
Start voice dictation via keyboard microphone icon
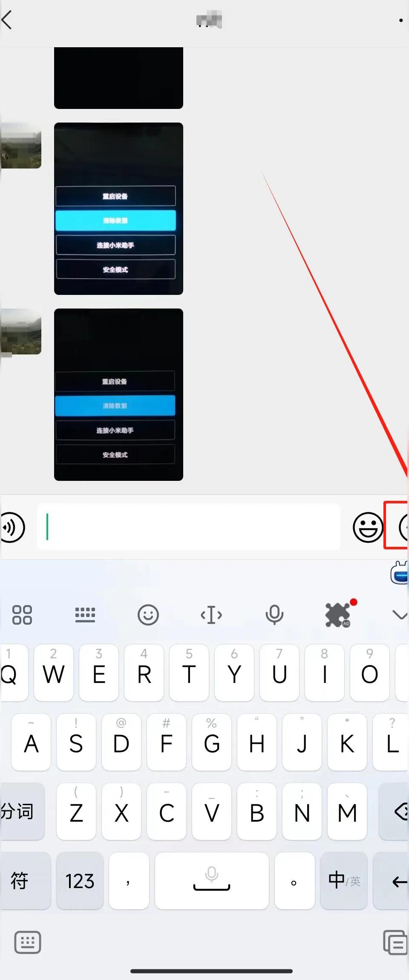274,615
